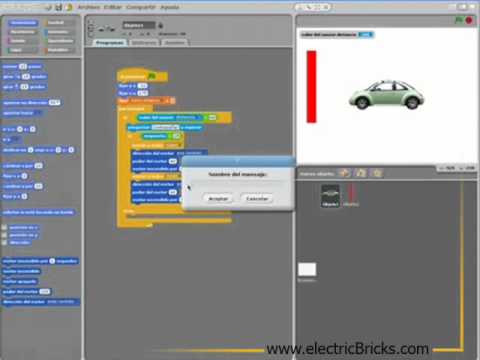Click the palette 'poder del motor 100' block
The width and height of the screenshot is (480, 360).
pos(26,292)
